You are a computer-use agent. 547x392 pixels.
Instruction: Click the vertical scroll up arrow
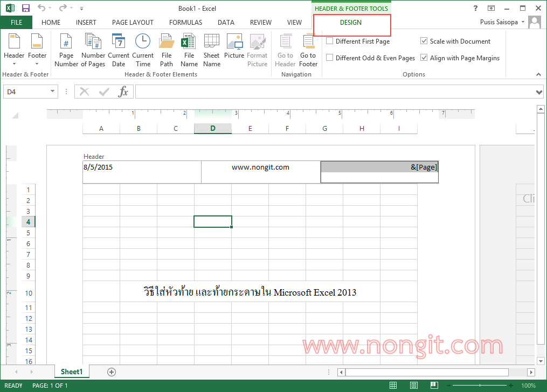(x=541, y=109)
